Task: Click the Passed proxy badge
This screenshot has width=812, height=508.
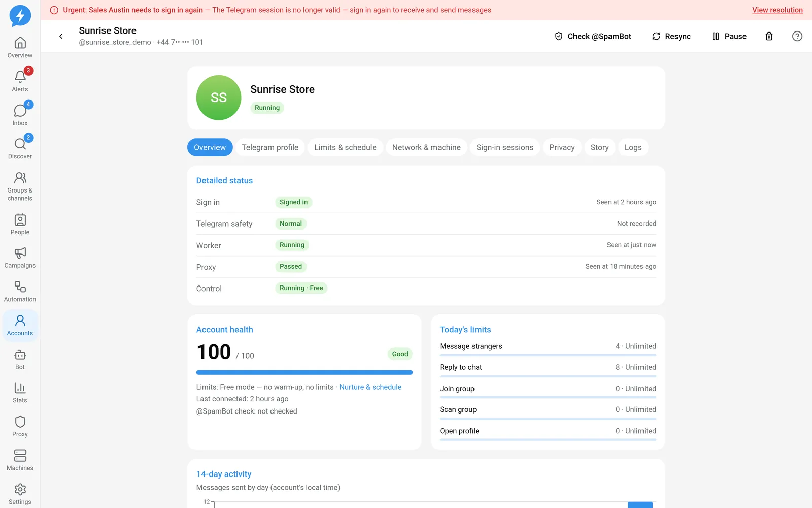Action: tap(290, 267)
